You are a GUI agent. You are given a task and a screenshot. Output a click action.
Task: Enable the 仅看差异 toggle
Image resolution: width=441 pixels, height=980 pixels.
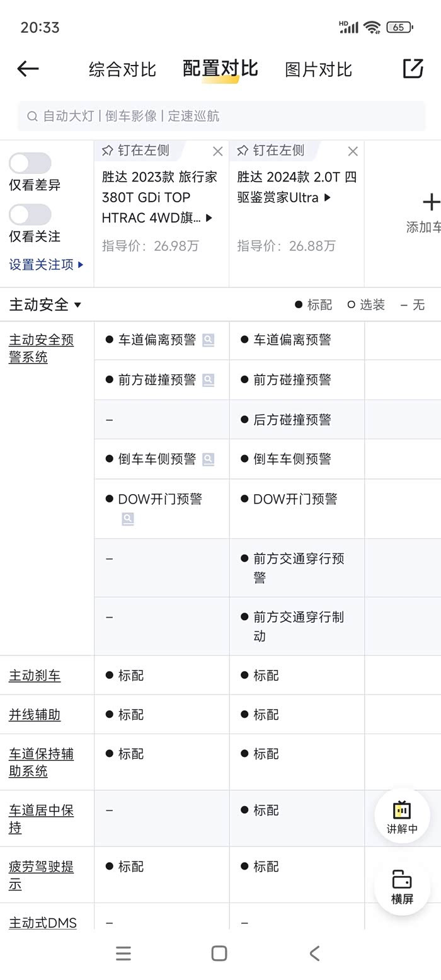[30, 163]
